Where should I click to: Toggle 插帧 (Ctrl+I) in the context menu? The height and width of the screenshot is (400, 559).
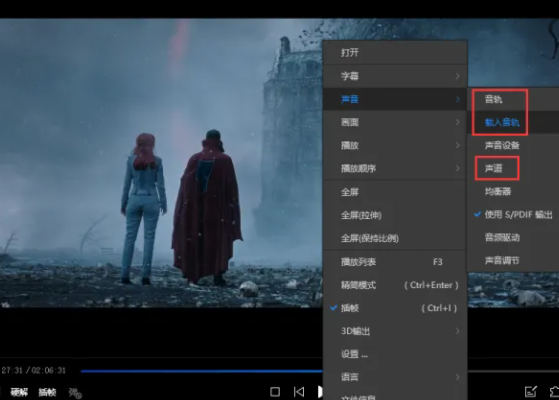(x=395, y=308)
